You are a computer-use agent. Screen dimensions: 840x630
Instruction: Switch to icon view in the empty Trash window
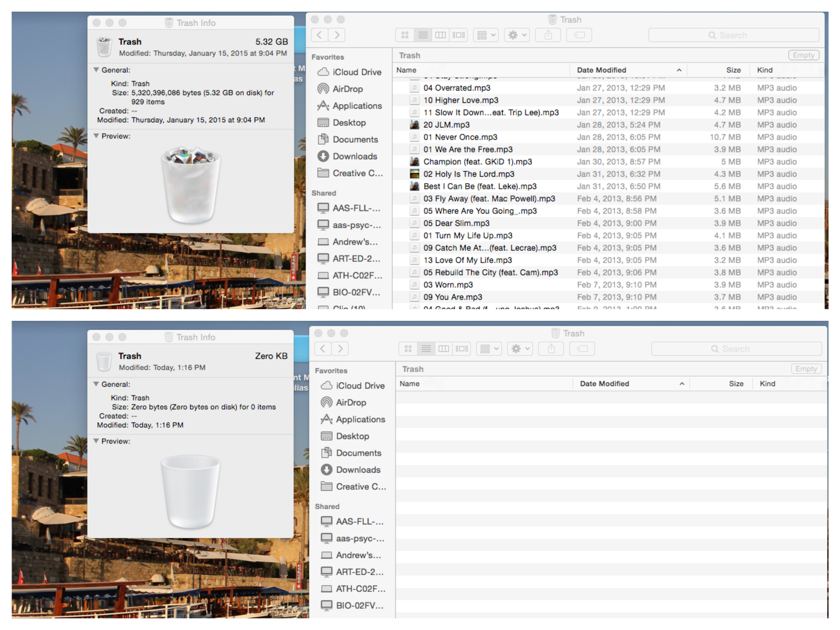408,349
